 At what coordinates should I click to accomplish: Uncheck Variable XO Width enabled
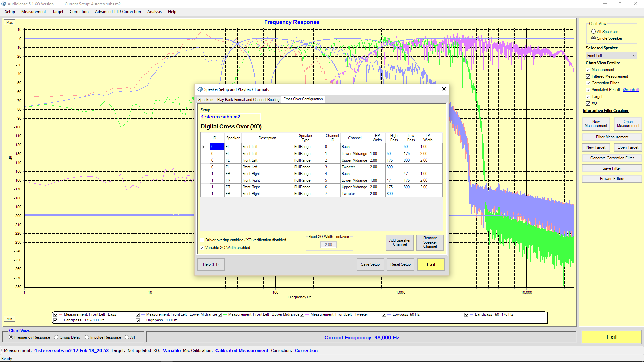pos(202,248)
